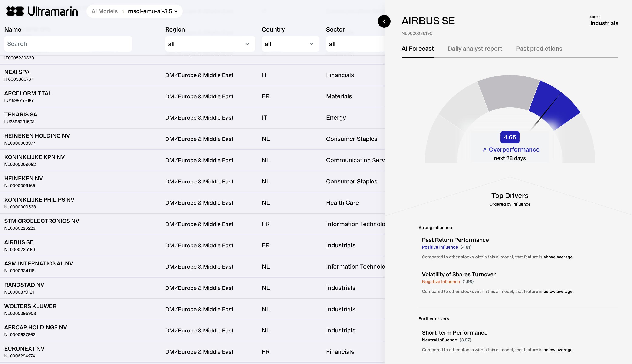Screen dimensions: 632x364
Task: Click the Short-term Performance driver
Action: click(454, 333)
